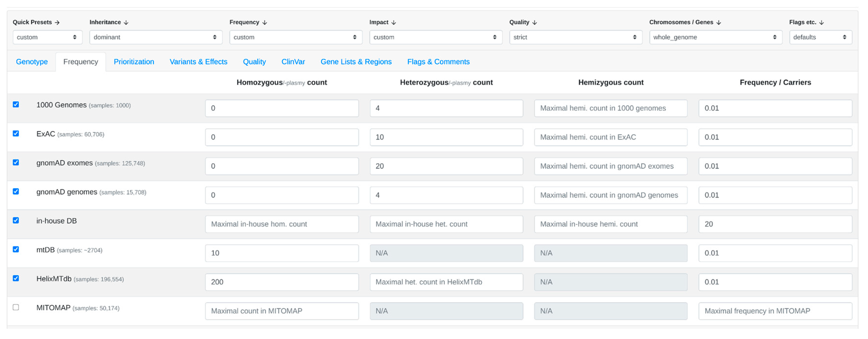Go to the Variants & Effects tab
This screenshot has width=868, height=339.
tap(198, 62)
